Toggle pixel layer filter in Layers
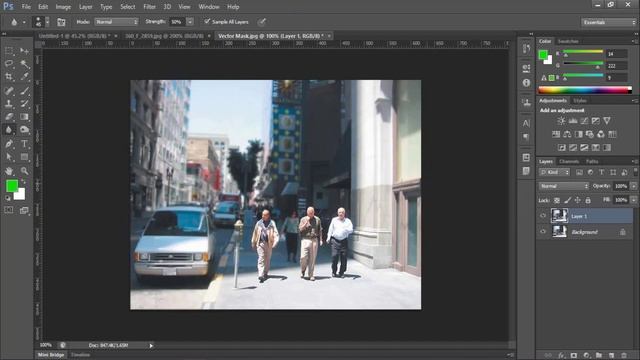Screen dimensions: 640x360 tap(579, 173)
